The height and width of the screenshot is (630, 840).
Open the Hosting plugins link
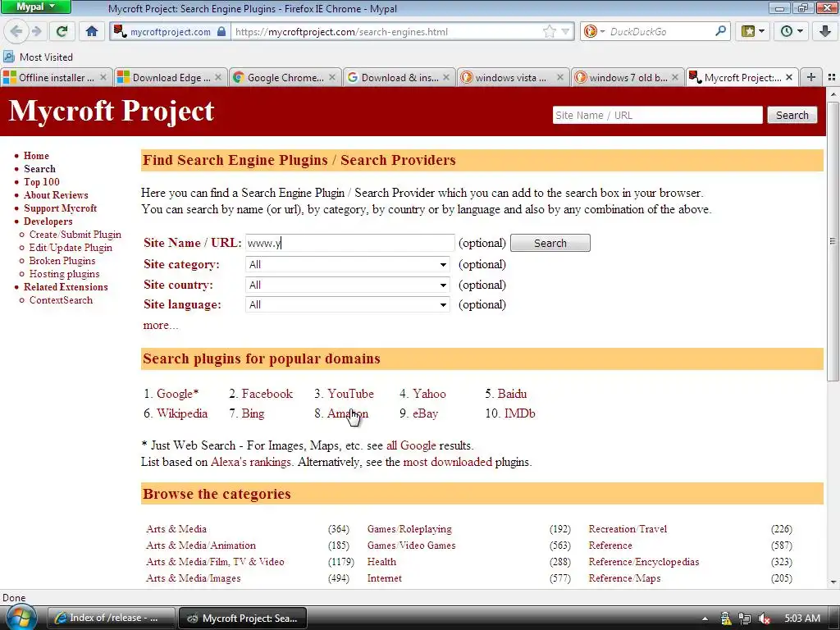[x=64, y=274]
